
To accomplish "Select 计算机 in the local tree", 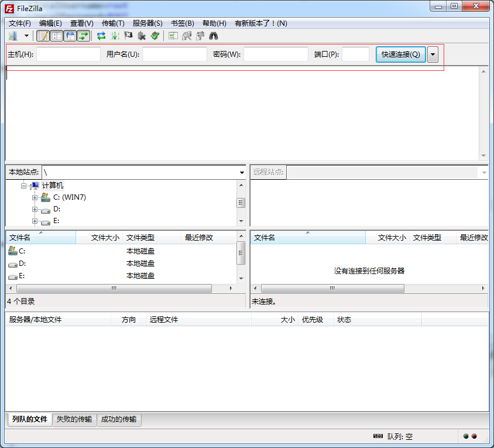I will point(53,186).
